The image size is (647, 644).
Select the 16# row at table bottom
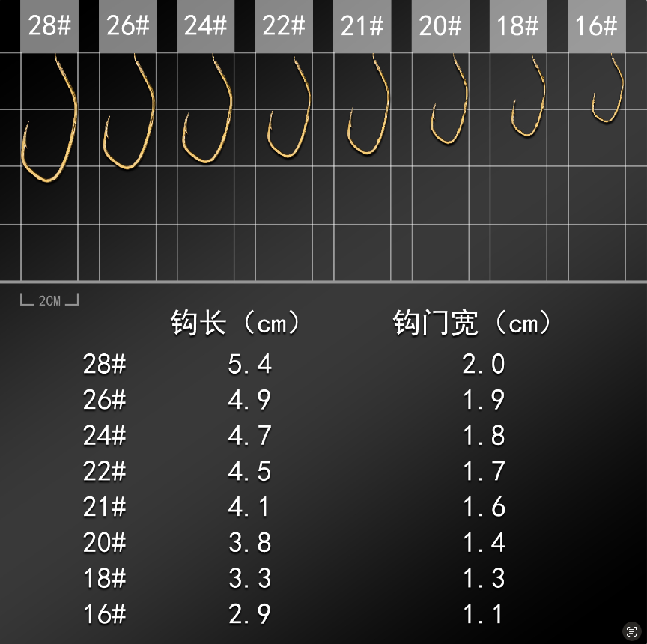[105, 614]
